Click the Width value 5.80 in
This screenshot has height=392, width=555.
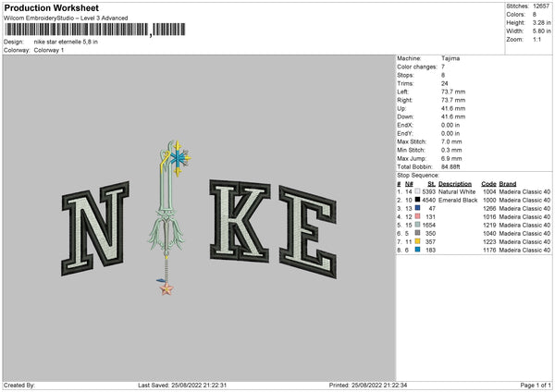pos(541,31)
